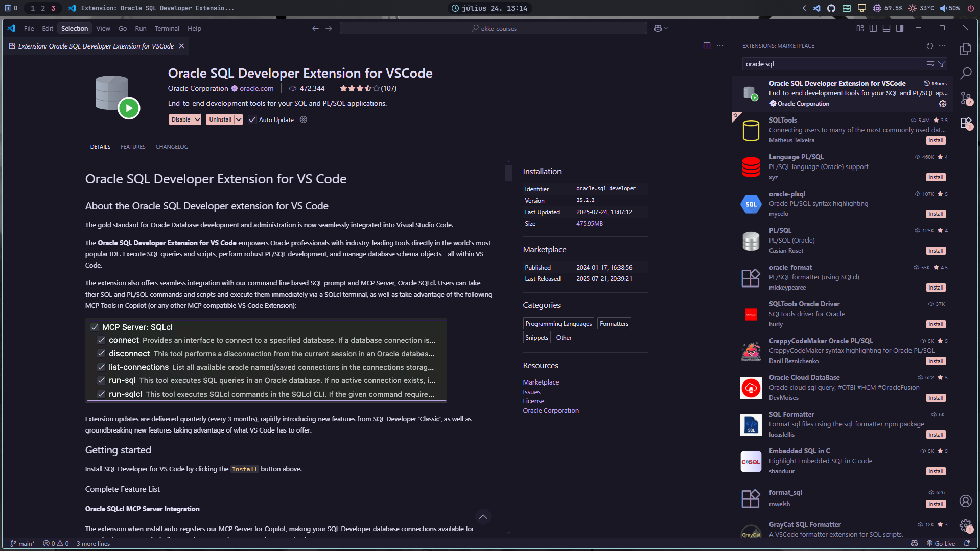Viewport: 980px width, 551px height.
Task: Expand the Copilot chevron in the title bar
Action: [x=665, y=28]
